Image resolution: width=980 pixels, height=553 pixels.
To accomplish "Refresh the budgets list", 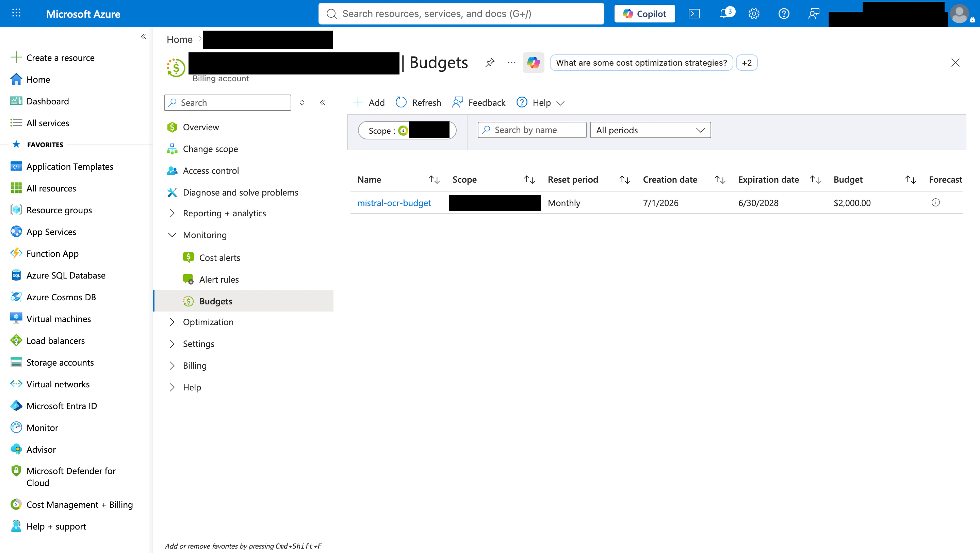I will point(418,103).
